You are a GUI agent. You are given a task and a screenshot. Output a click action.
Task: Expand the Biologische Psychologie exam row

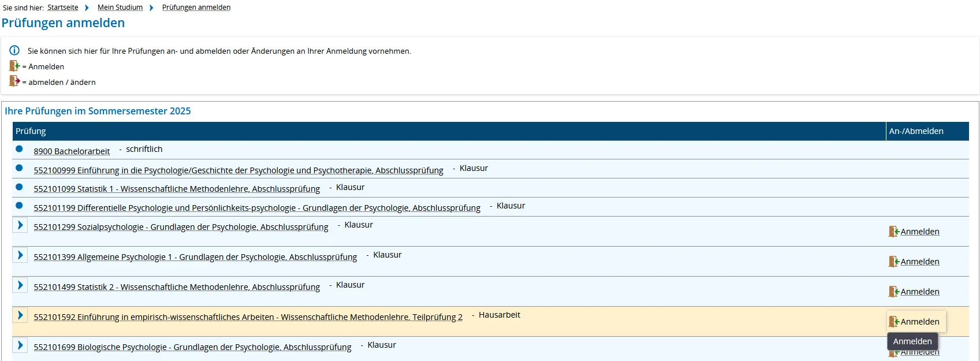click(x=20, y=345)
